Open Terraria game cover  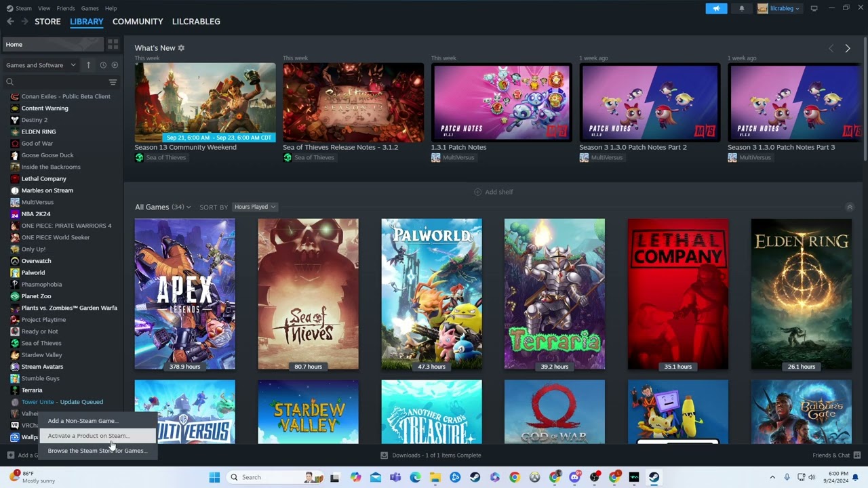pos(554,294)
